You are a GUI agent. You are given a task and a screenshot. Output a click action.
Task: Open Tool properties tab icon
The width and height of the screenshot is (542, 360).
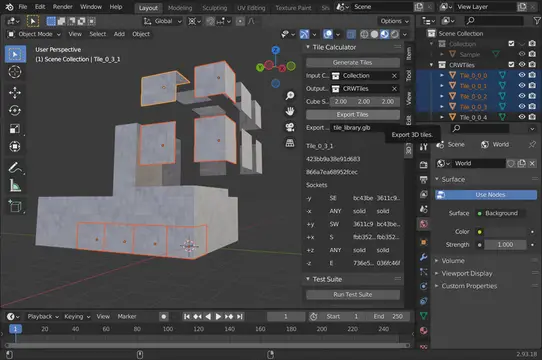(x=424, y=147)
